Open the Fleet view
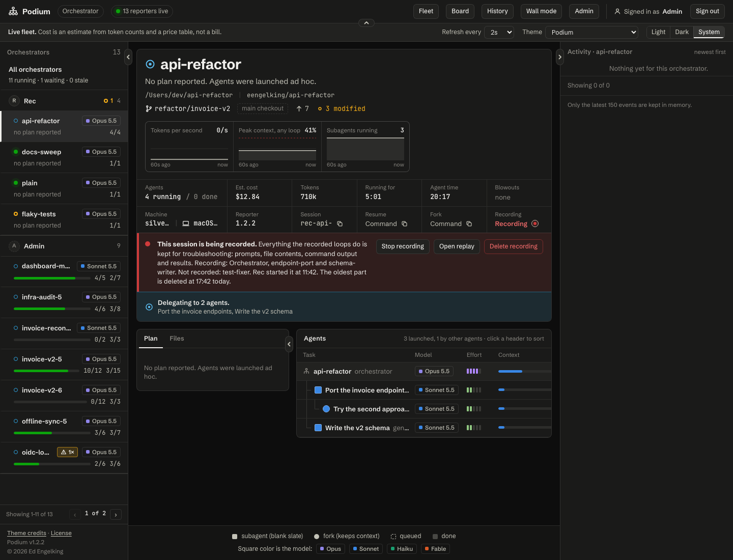733x560 pixels. [426, 11]
